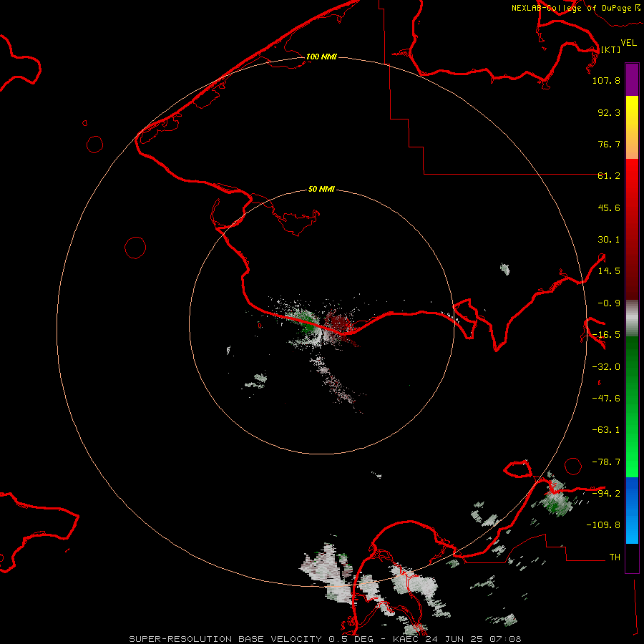Select the 76.7 velocity scale value

[609, 144]
